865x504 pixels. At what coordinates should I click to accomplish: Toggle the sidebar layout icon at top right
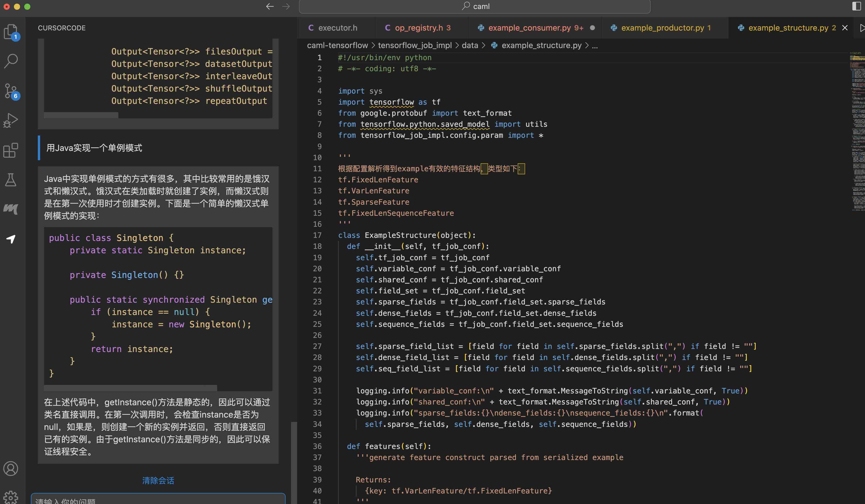(x=857, y=6)
